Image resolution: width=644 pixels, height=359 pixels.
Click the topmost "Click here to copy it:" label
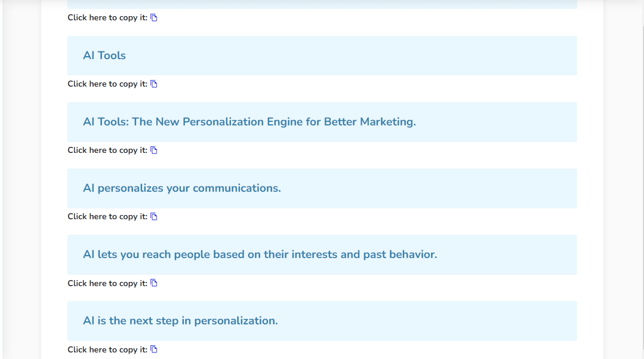[x=107, y=18]
